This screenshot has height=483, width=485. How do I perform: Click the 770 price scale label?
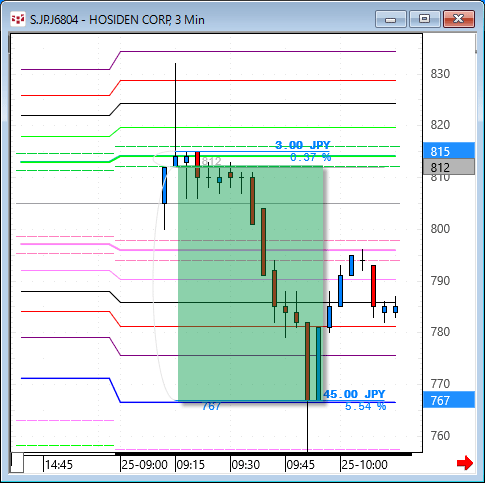click(x=440, y=384)
